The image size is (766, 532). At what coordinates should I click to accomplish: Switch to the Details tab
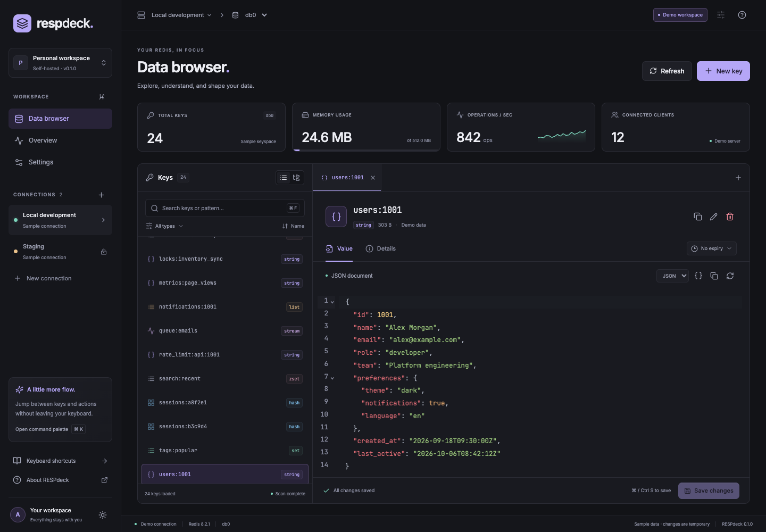pyautogui.click(x=381, y=248)
